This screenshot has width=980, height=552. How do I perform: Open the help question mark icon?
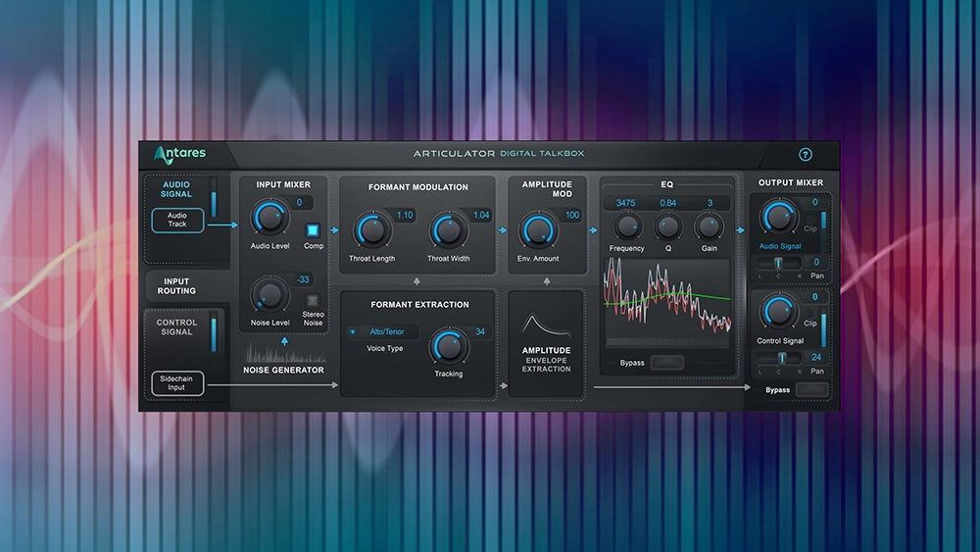coord(806,155)
